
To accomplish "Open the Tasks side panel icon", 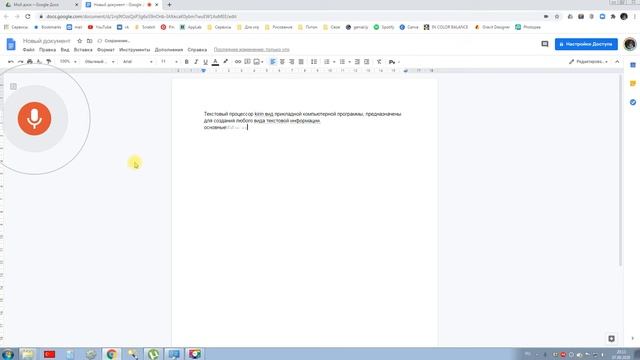I will pos(633,102).
